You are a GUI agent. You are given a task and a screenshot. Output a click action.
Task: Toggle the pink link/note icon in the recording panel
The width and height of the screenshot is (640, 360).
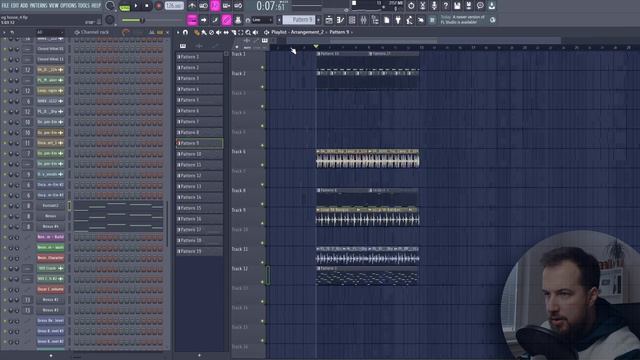click(x=226, y=20)
